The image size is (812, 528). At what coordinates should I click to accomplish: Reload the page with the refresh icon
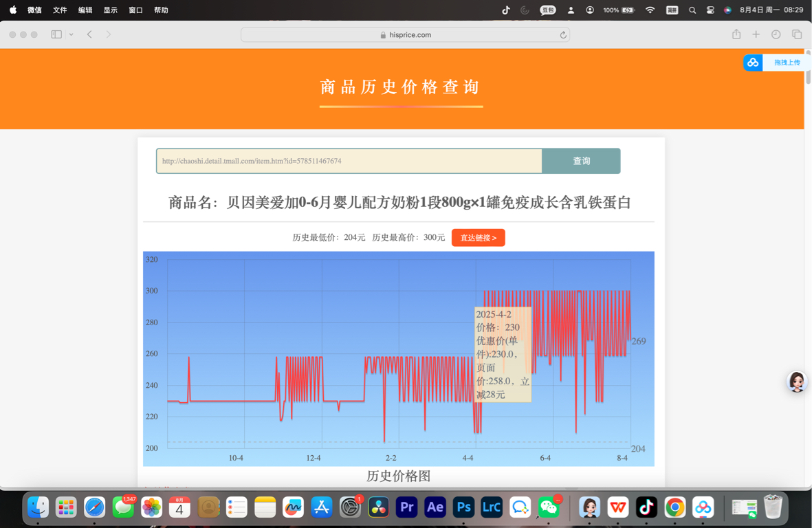click(563, 35)
